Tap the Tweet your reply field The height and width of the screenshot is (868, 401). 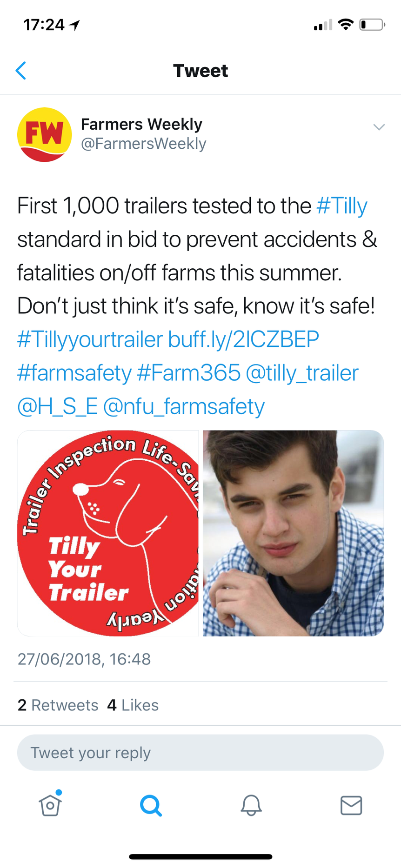[200, 752]
